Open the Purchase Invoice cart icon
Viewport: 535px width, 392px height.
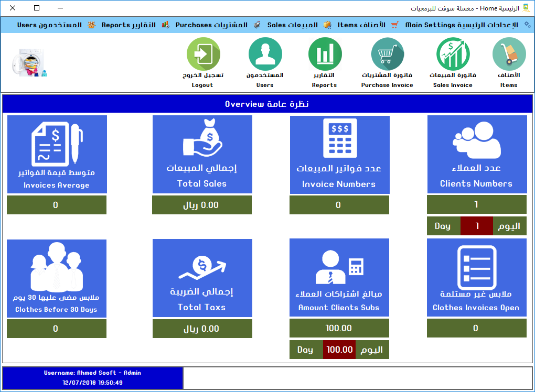pyautogui.click(x=387, y=55)
